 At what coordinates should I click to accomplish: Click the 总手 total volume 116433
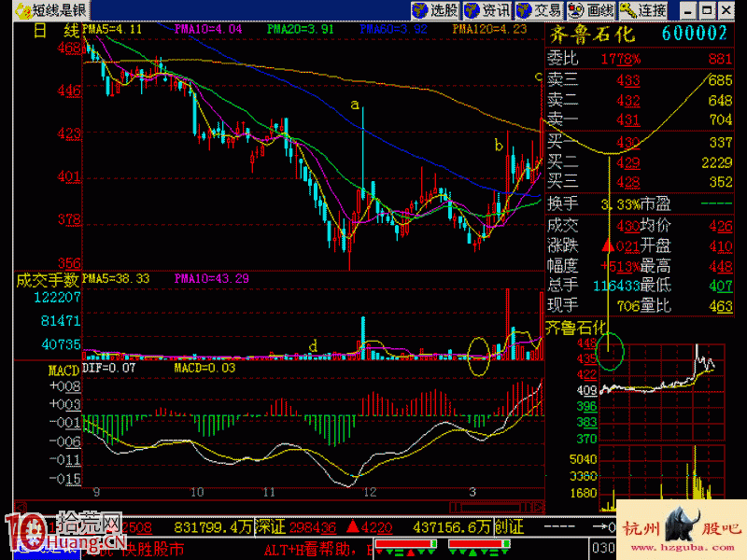point(615,286)
